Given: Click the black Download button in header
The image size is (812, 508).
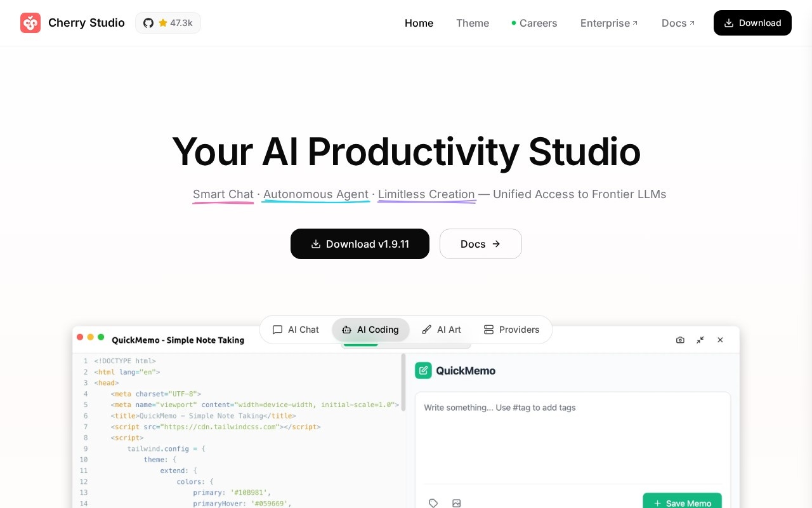Looking at the screenshot, I should [x=752, y=23].
